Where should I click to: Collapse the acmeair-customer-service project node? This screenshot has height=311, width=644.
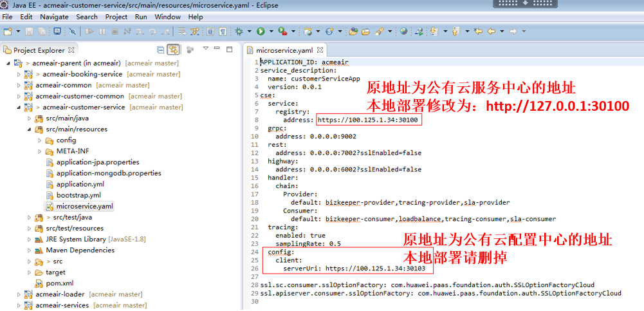(19, 107)
